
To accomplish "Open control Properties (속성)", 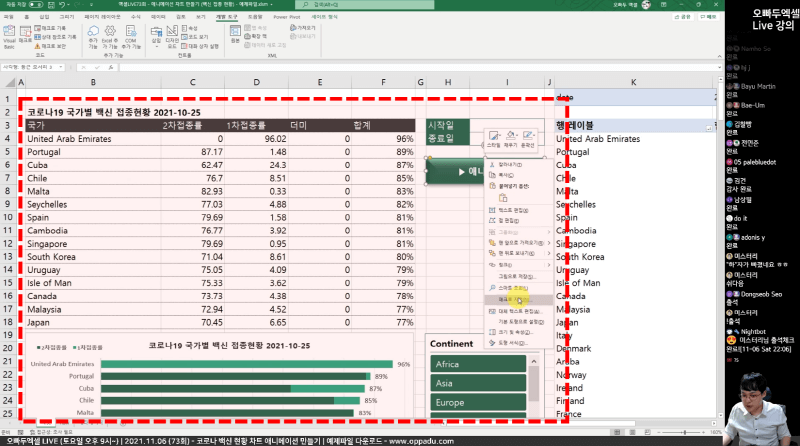I will [x=190, y=28].
